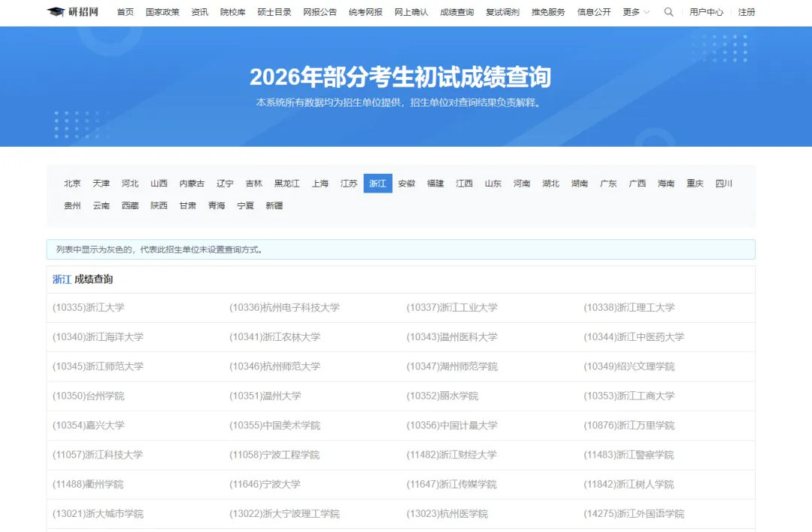Click (13021)浙大城市学院 entry
812x532 pixels.
coord(98,515)
